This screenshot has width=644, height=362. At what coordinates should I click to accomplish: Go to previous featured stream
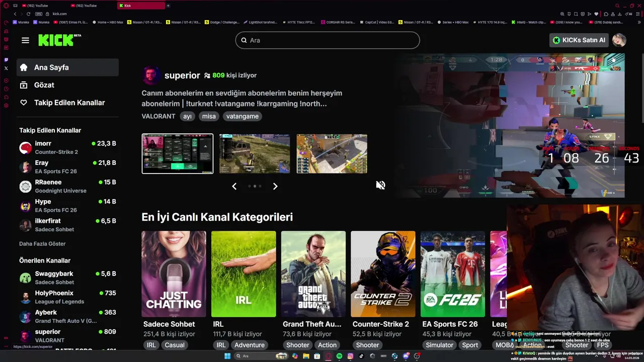pyautogui.click(x=234, y=186)
